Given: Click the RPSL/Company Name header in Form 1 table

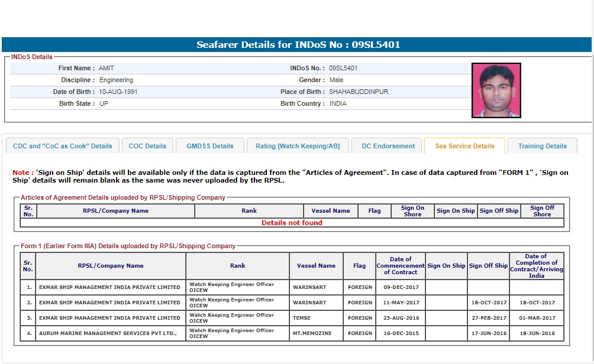Looking at the screenshot, I should pyautogui.click(x=111, y=266).
